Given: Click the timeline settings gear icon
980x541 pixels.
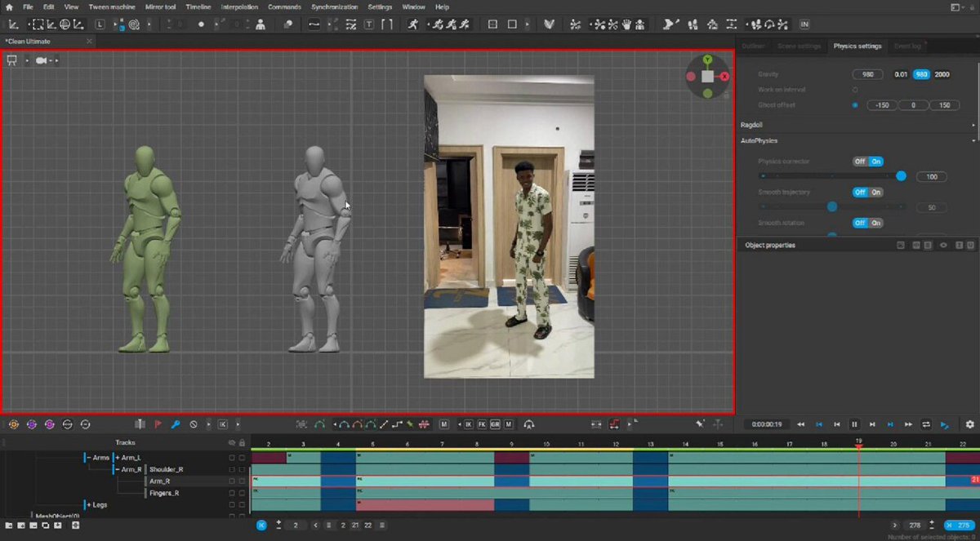Looking at the screenshot, I should 969,424.
